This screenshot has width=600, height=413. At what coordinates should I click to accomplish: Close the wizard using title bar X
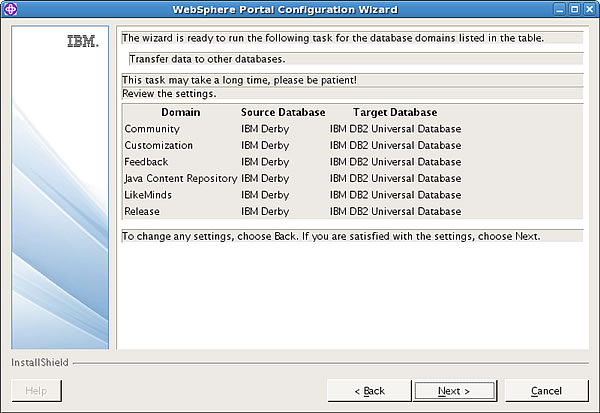coord(589,9)
